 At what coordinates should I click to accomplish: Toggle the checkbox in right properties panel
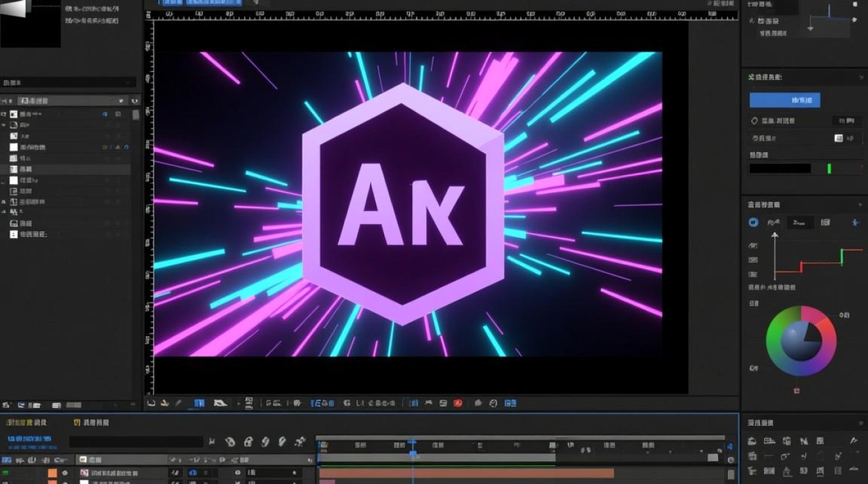[x=838, y=138]
